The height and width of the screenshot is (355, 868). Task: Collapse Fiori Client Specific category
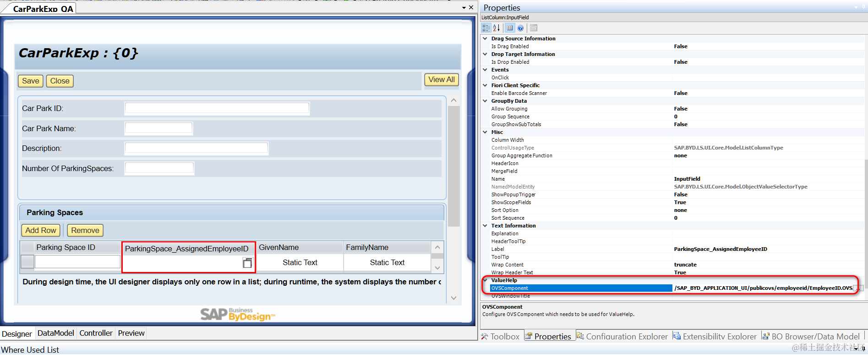485,85
